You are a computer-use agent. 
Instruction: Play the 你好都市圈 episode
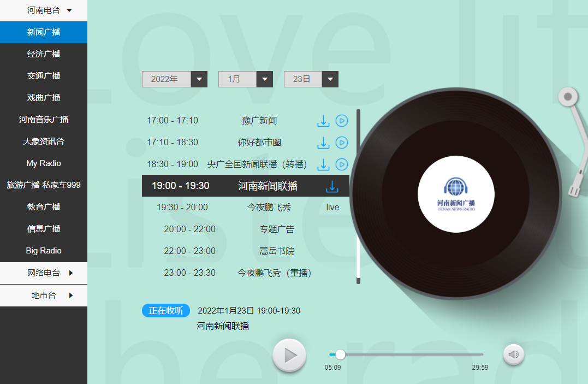(342, 143)
